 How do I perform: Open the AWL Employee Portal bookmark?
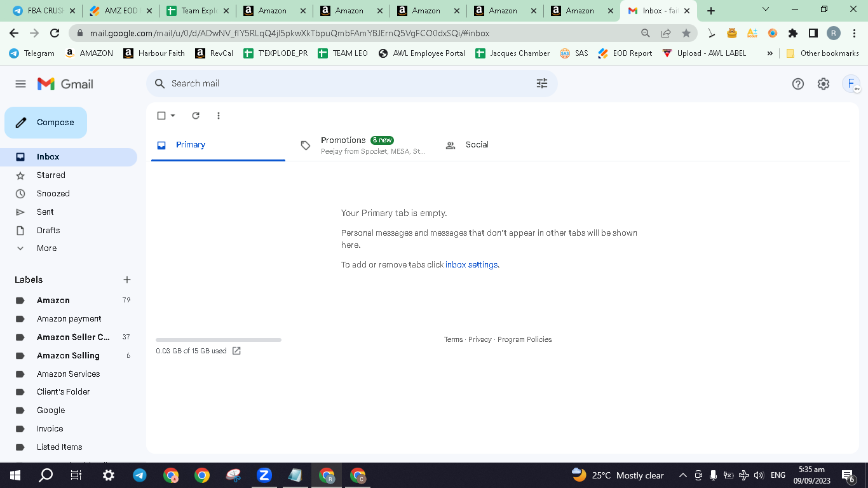(422, 53)
